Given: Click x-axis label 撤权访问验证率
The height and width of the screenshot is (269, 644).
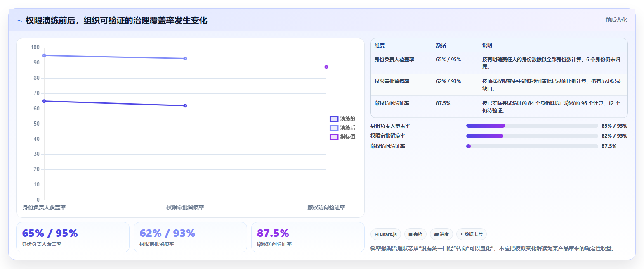Looking at the screenshot, I should 326,207.
